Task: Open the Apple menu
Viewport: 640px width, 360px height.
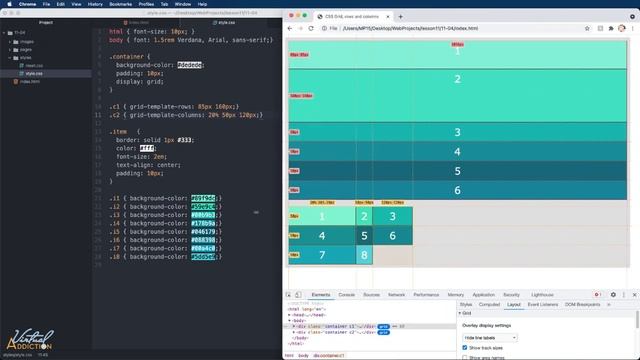Action: pyautogui.click(x=9, y=4)
